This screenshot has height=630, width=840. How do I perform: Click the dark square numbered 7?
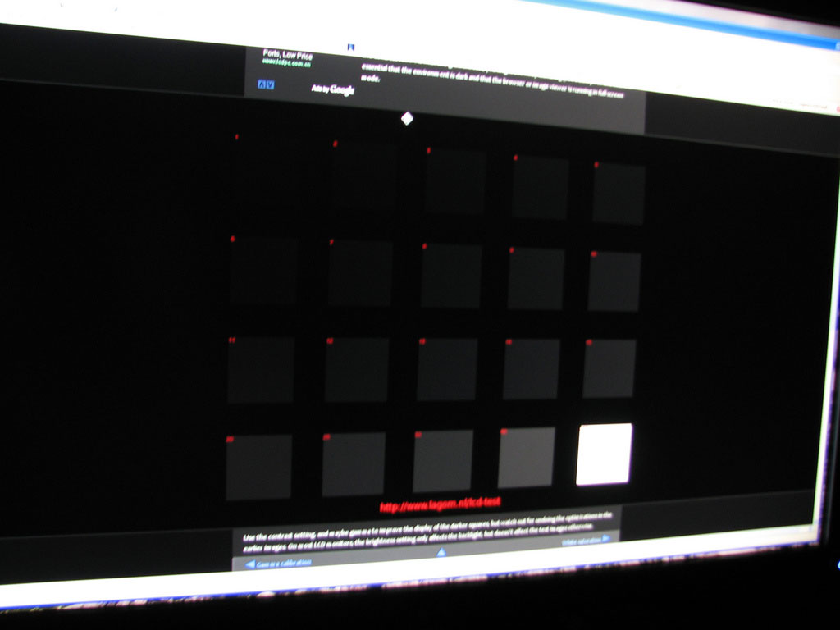361,272
